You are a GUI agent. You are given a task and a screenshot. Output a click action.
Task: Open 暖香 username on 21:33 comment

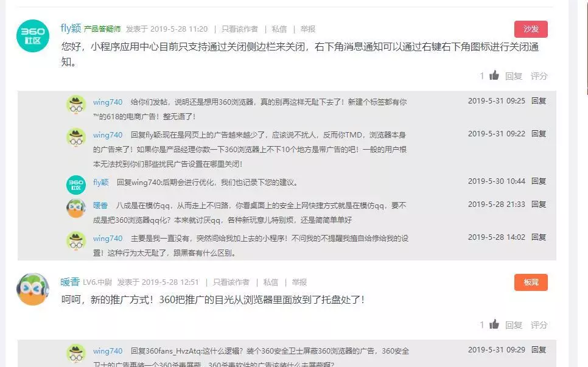[100, 206]
